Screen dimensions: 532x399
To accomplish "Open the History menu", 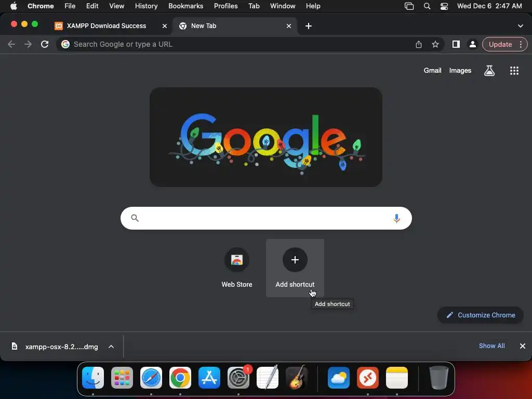I will click(146, 6).
